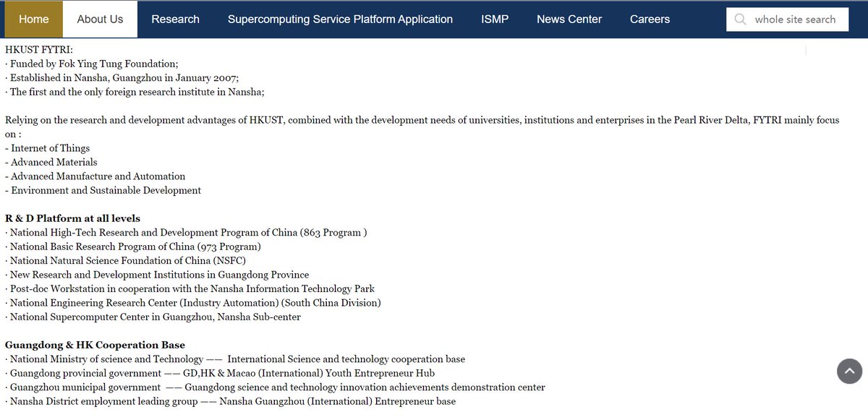Click the 'HKUST FYTRI:' heading text
The height and width of the screenshot is (420, 868).
coord(39,49)
